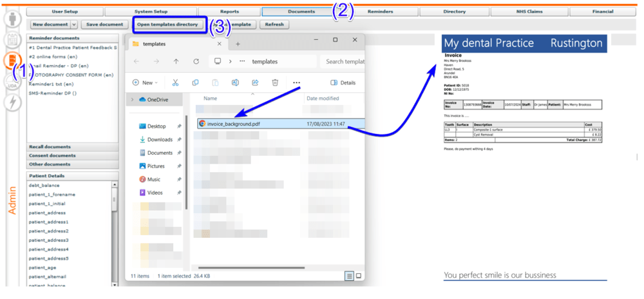Open the lightning bolt sidebar icon
The image size is (644, 299).
12,103
